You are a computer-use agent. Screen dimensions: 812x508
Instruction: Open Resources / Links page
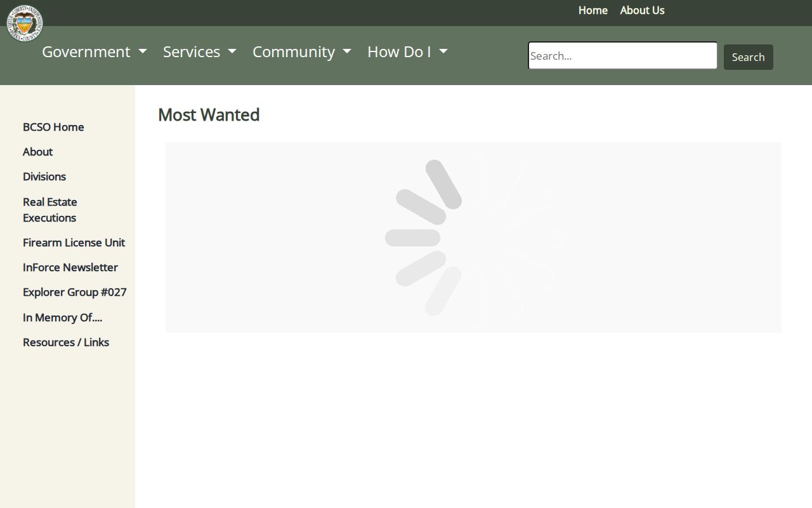66,342
